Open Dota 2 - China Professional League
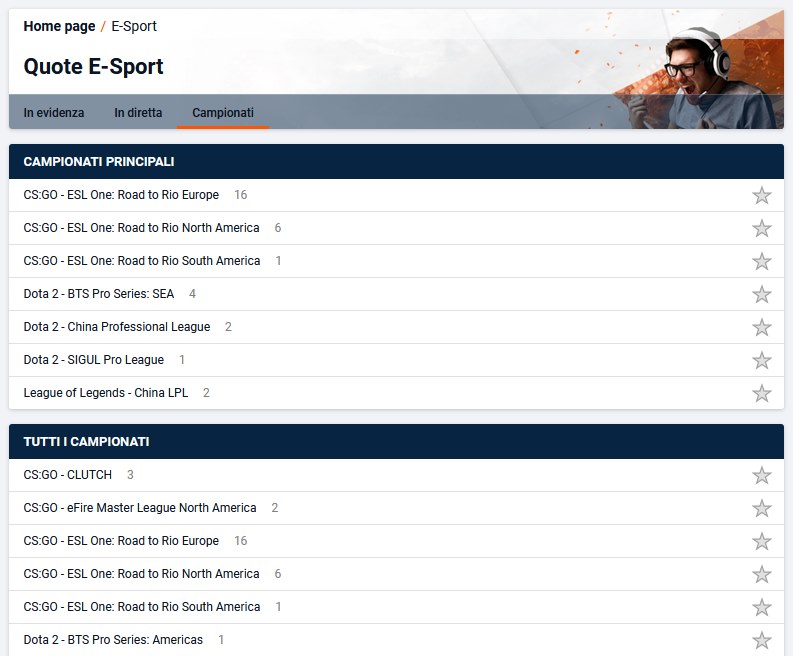The height and width of the screenshot is (656, 793). [x=117, y=327]
